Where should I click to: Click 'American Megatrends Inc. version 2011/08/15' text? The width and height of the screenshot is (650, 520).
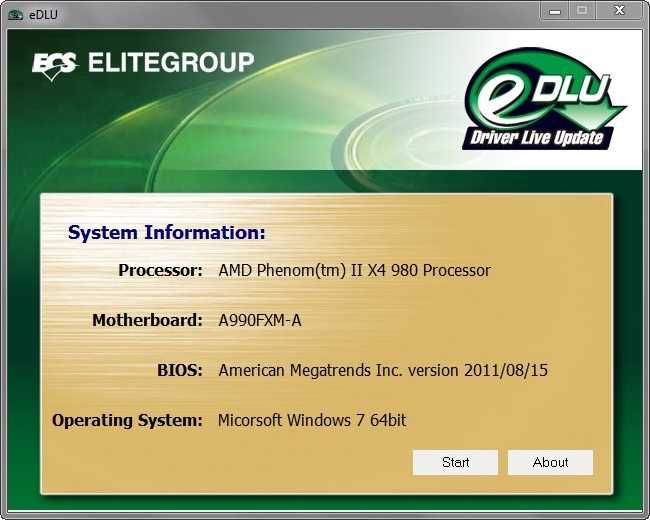pos(383,370)
